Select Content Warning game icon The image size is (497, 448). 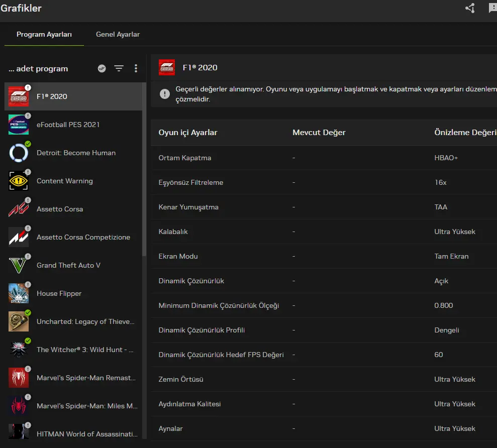point(19,181)
